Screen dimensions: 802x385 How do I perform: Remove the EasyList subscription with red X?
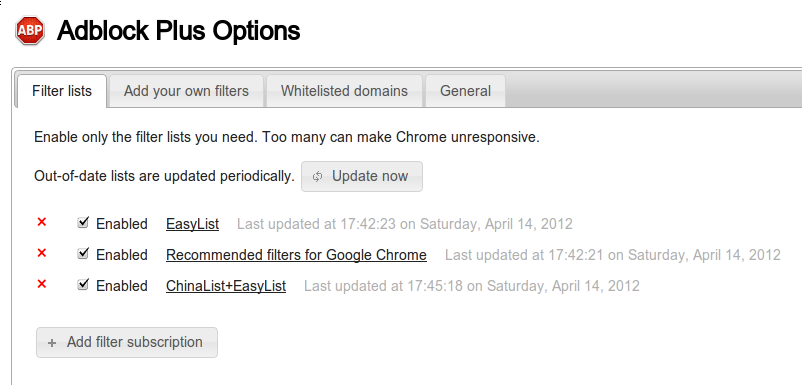[42, 222]
